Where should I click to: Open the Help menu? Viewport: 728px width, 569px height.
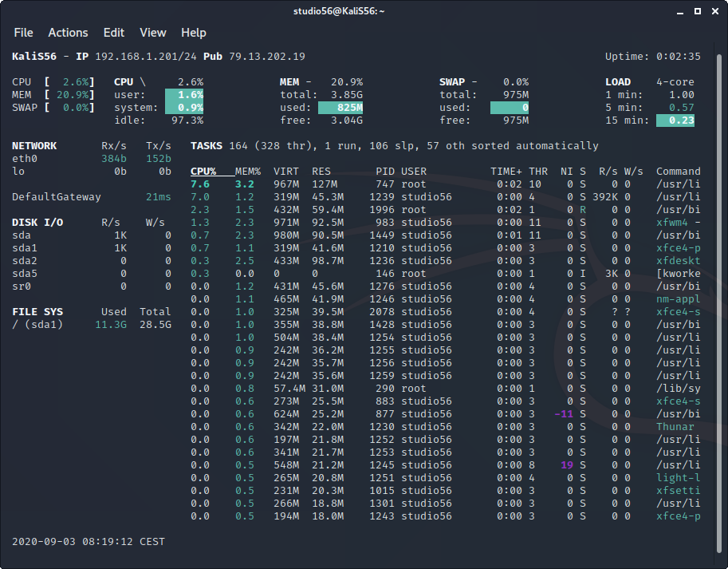coord(193,33)
